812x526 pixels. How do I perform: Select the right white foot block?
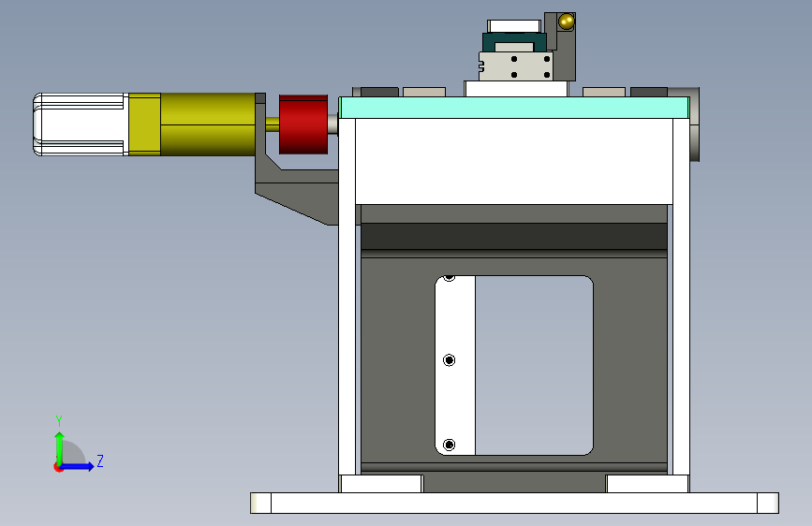pyautogui.click(x=648, y=484)
